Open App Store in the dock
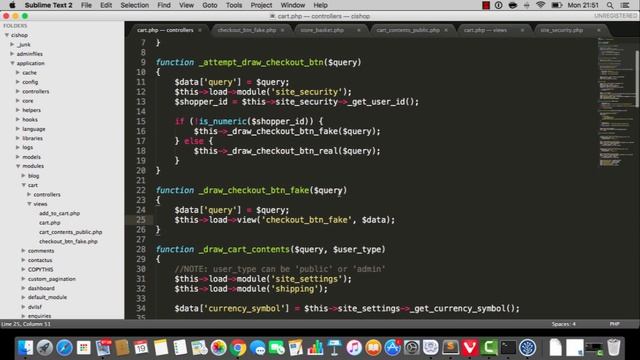This screenshot has width=640, height=360. (x=392, y=348)
